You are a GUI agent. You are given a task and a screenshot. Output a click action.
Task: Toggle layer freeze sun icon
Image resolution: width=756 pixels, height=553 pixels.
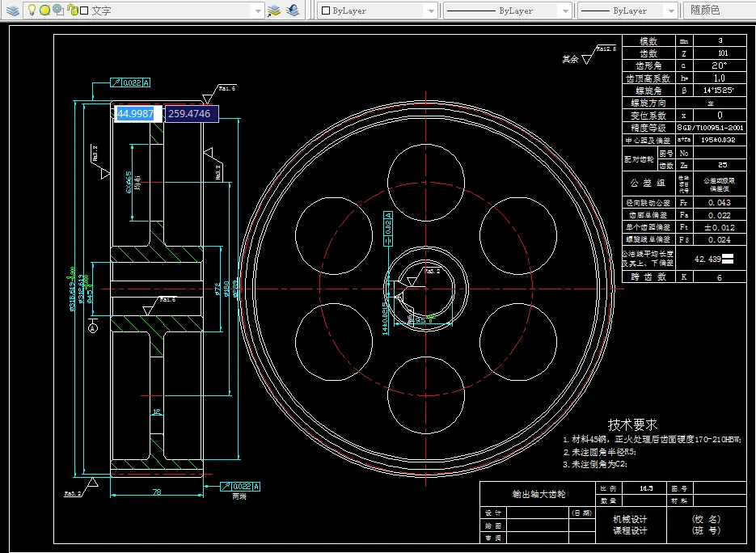point(44,11)
